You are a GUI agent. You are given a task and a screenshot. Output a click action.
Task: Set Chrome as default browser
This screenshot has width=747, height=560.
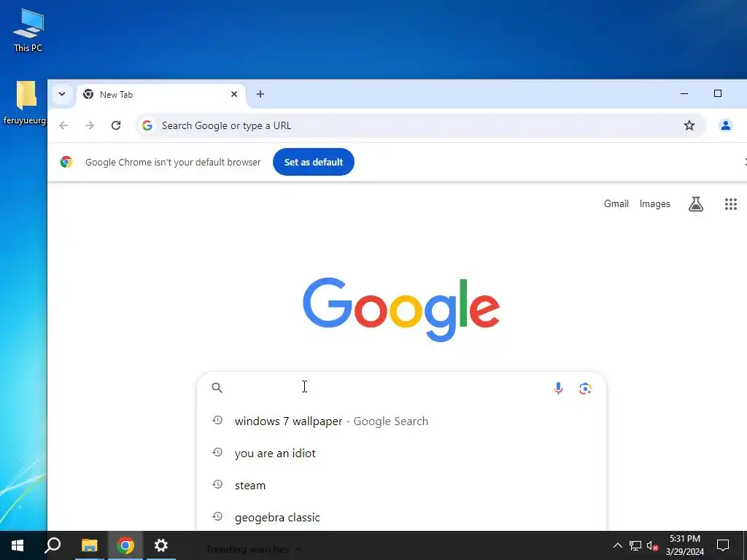click(314, 162)
